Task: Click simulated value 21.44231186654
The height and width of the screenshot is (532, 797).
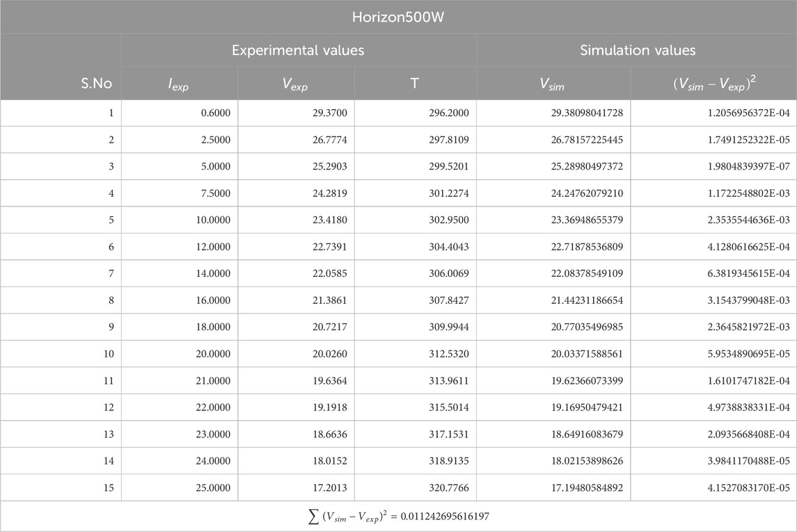Action: [587, 300]
